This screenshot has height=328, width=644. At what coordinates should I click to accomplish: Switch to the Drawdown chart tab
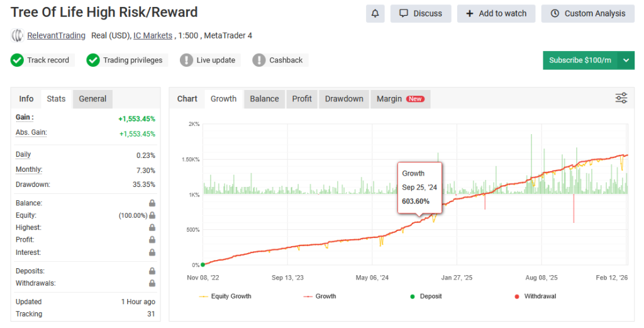pyautogui.click(x=344, y=99)
